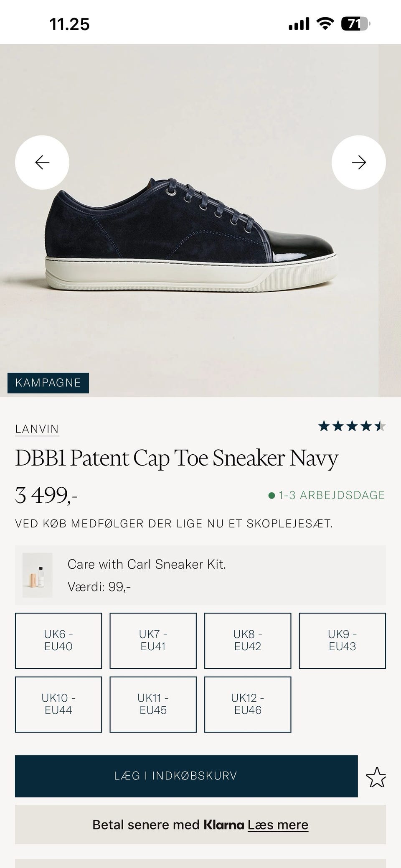The height and width of the screenshot is (868, 401).
Task: Tap the battery status indicator
Action: tap(355, 24)
